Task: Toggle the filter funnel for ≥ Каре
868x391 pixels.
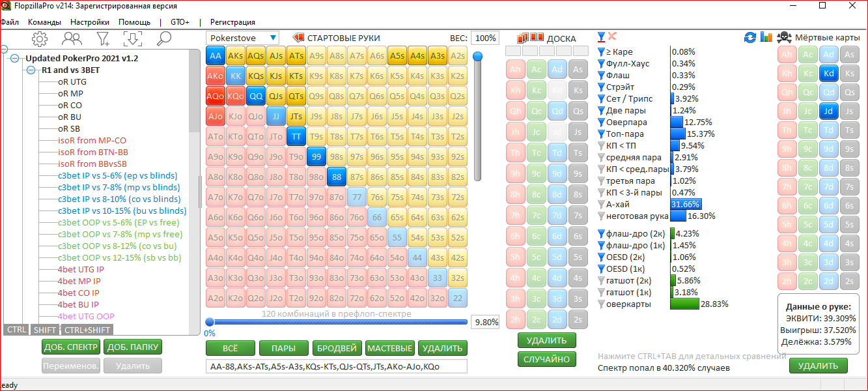Action: click(601, 51)
